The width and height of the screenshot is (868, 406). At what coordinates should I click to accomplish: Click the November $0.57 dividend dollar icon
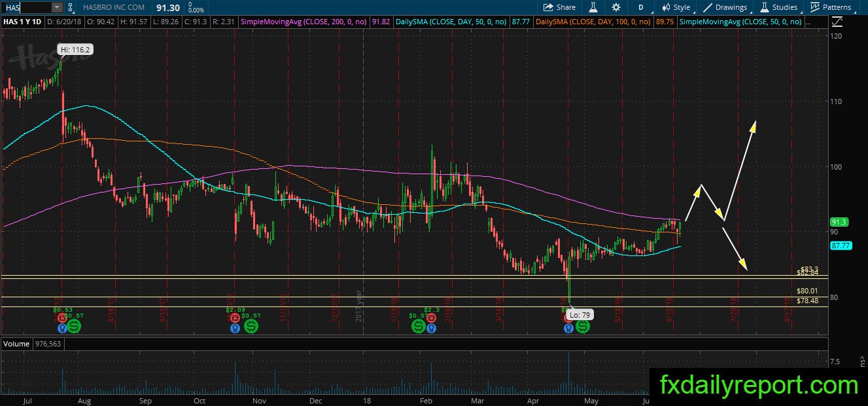[x=250, y=325]
